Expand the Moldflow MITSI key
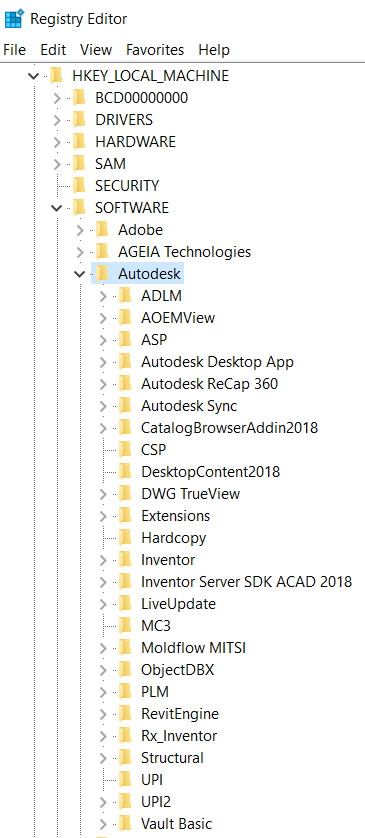This screenshot has width=365, height=838. [103, 648]
